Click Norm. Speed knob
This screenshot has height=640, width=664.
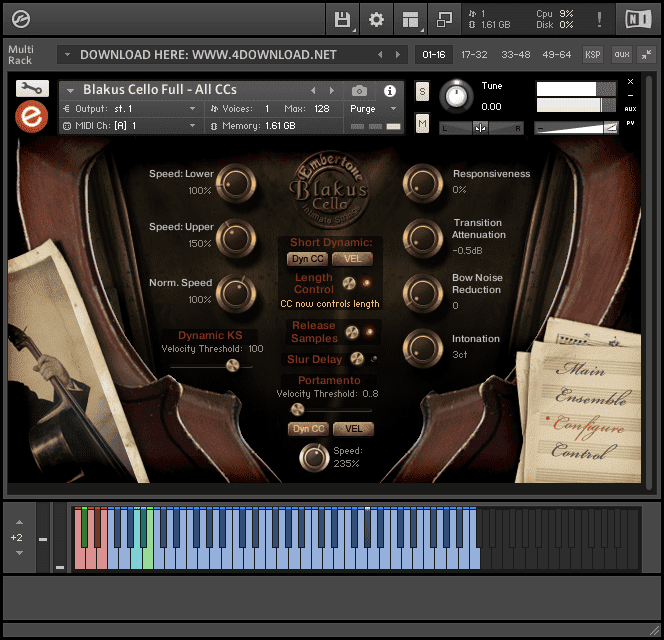coord(236,294)
